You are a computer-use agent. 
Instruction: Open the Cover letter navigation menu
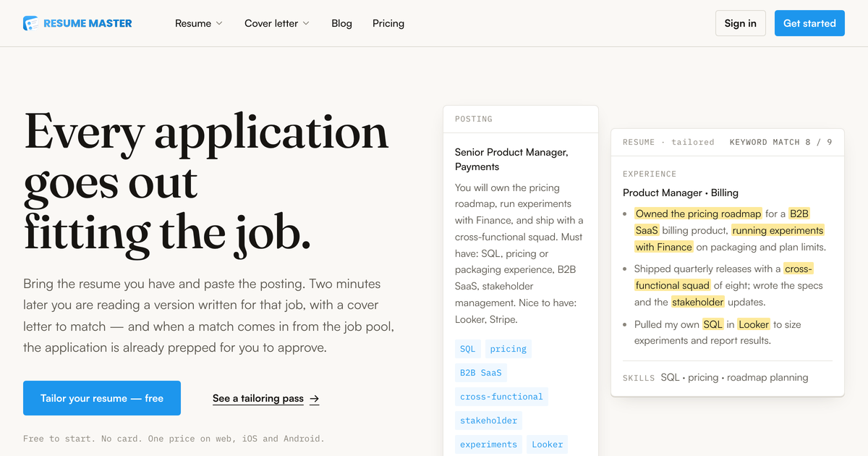[x=277, y=23]
